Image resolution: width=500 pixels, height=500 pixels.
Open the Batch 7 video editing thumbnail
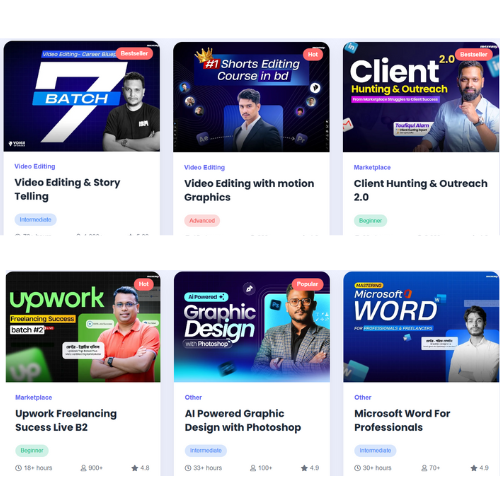pyautogui.click(x=82, y=96)
